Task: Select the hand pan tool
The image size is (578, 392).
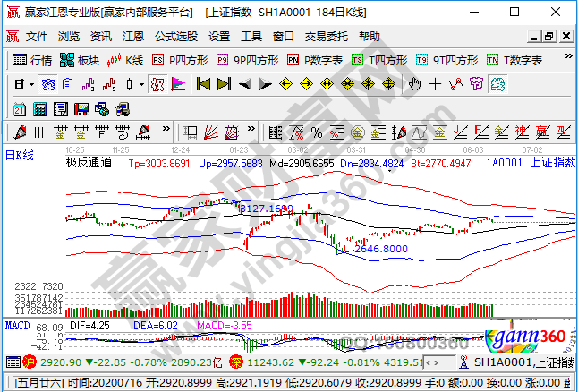Action: [x=414, y=84]
